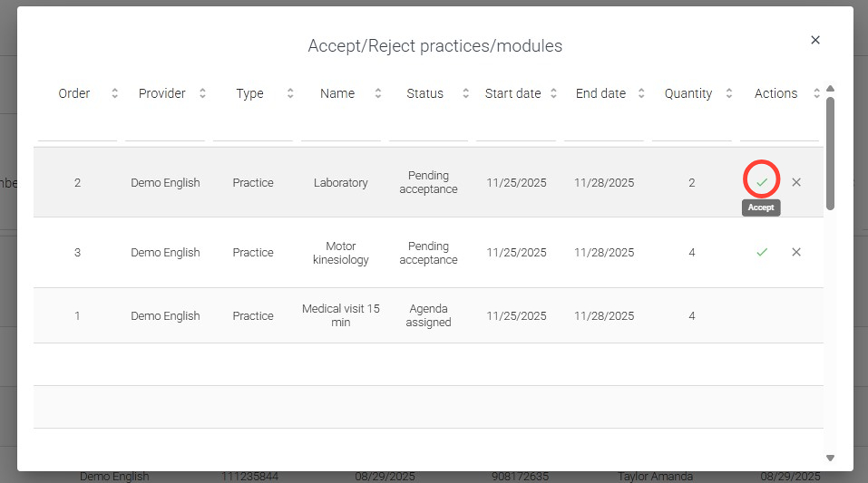Type in the Provider filter field
The image size is (868, 483).
point(165,130)
